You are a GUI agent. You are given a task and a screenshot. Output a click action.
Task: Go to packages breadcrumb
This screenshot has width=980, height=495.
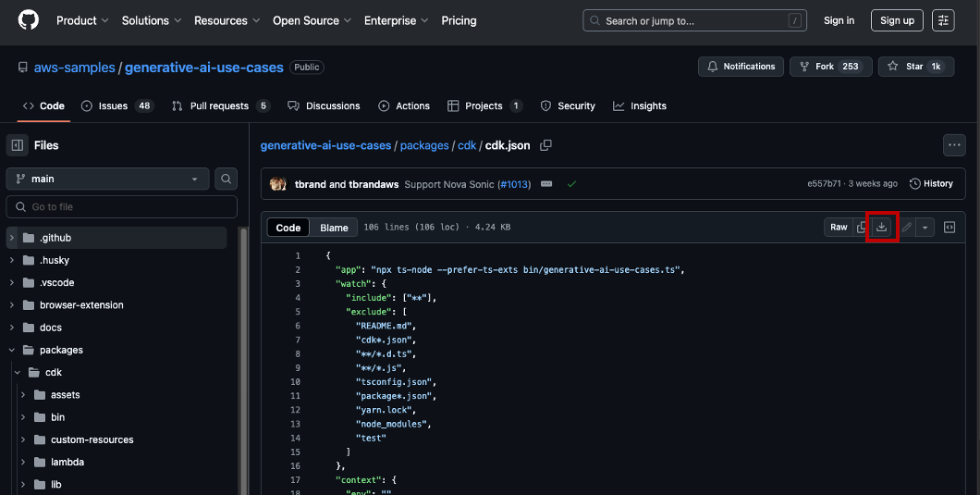[x=424, y=145]
